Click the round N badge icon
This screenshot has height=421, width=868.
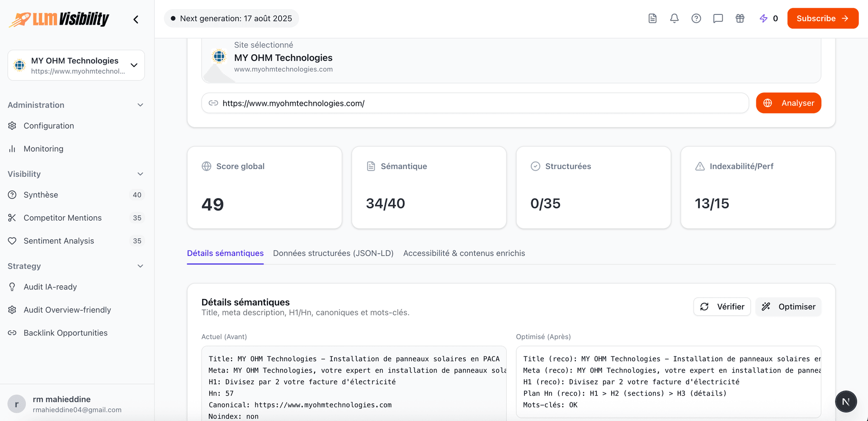coord(846,402)
